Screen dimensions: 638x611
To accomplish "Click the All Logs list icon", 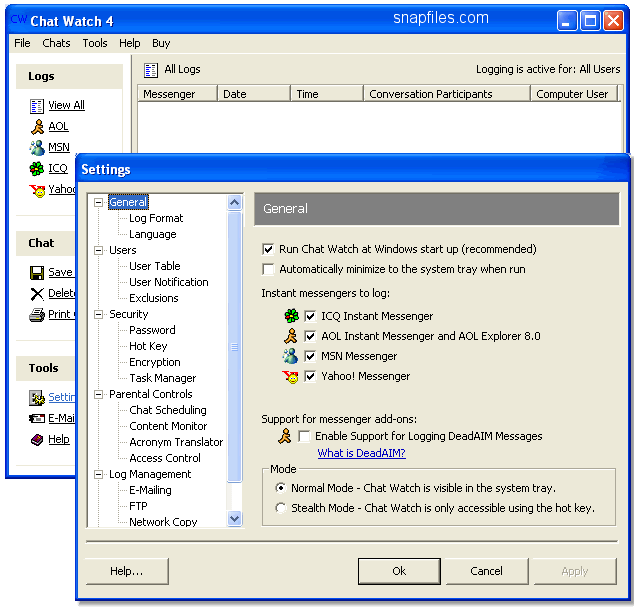I will point(151,70).
